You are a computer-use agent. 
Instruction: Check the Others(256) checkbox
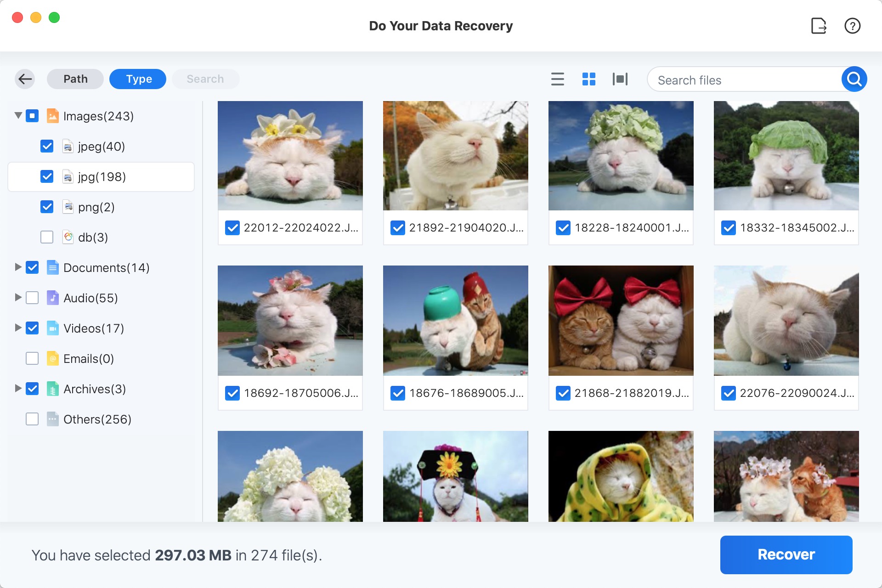click(x=32, y=419)
